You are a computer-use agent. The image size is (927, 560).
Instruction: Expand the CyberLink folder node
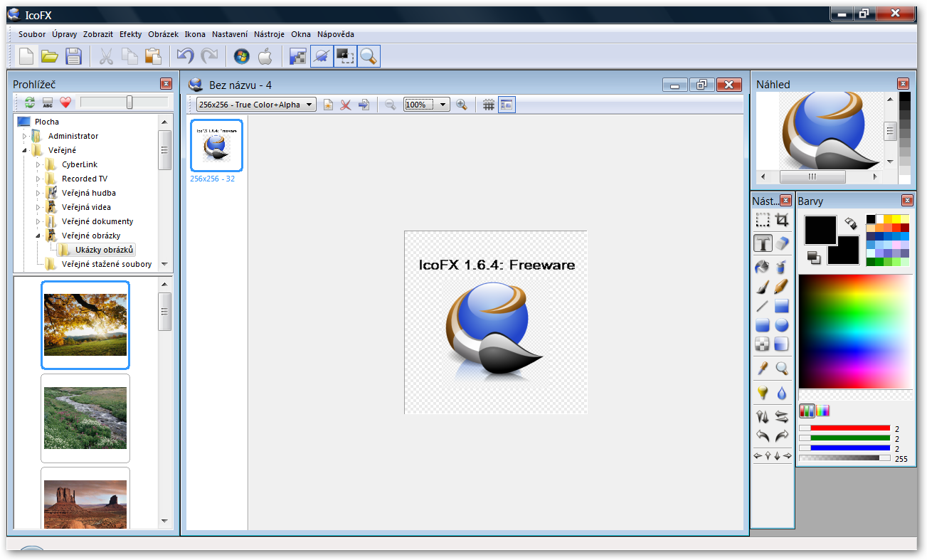point(38,164)
